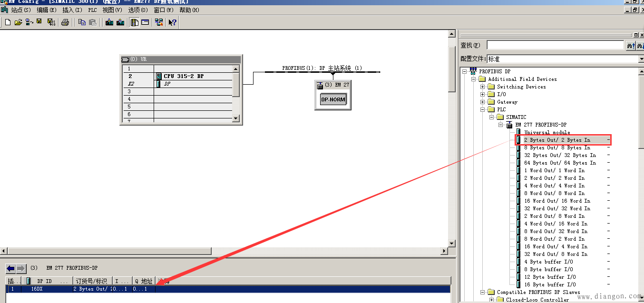644x303 pixels.
Task: Undock the catalog panel with float button
Action: pyautogui.click(x=636, y=35)
